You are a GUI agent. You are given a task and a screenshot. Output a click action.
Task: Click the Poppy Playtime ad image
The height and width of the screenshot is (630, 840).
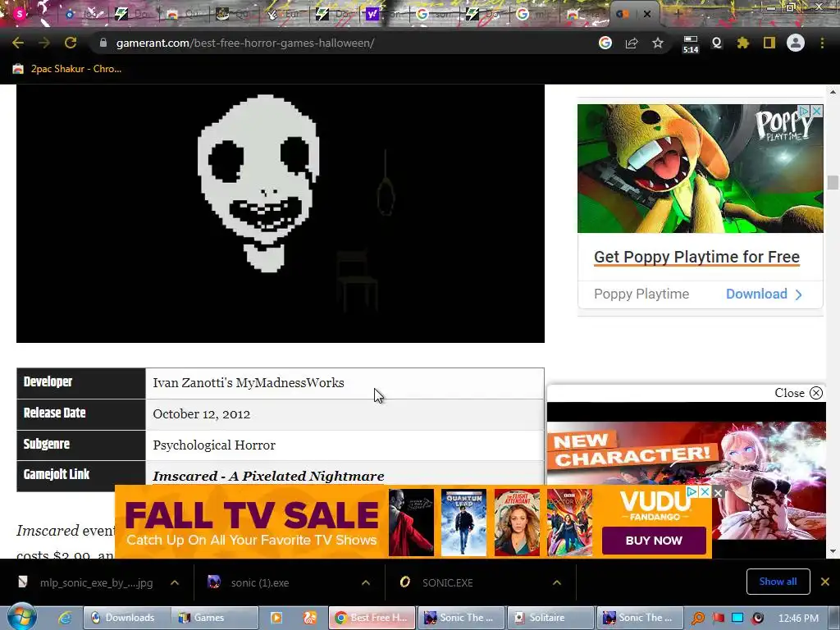click(x=701, y=168)
